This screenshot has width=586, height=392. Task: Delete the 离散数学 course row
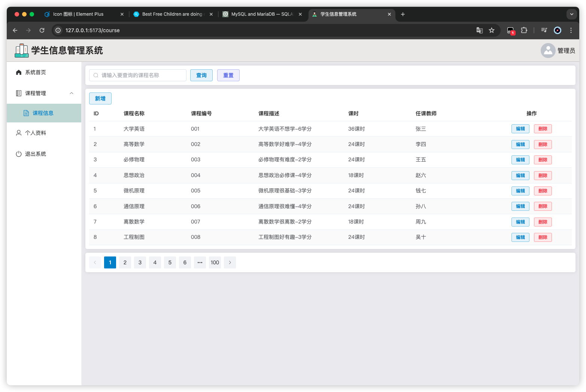(x=543, y=222)
